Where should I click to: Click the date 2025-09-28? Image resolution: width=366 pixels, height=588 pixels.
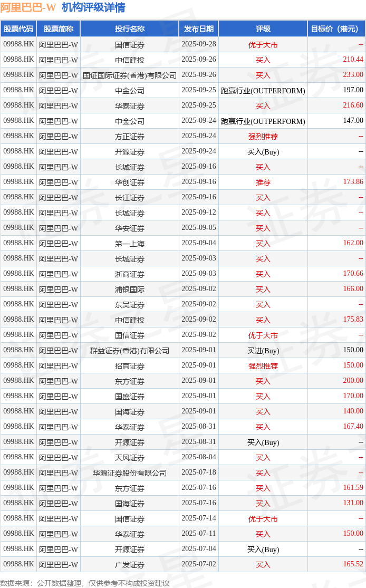[199, 44]
